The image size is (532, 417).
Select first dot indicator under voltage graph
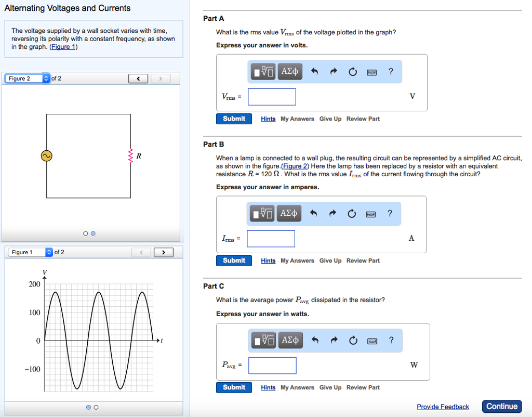click(x=88, y=407)
